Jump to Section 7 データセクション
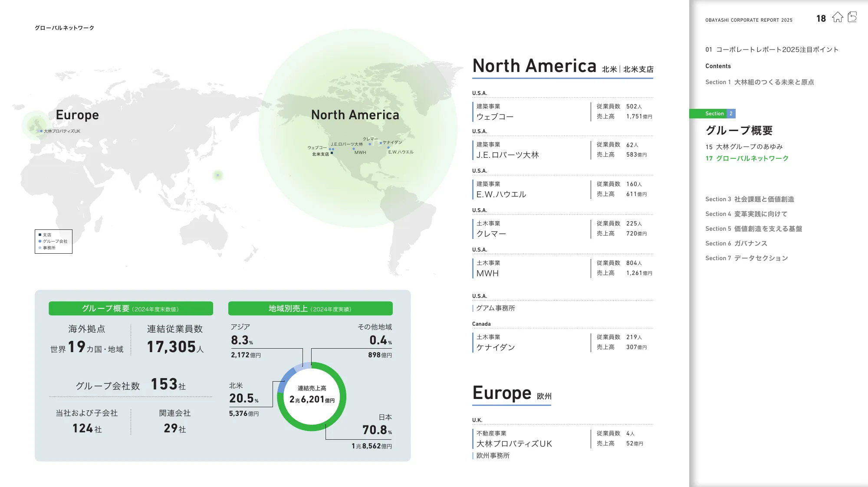The height and width of the screenshot is (487, 868). pyautogui.click(x=746, y=258)
